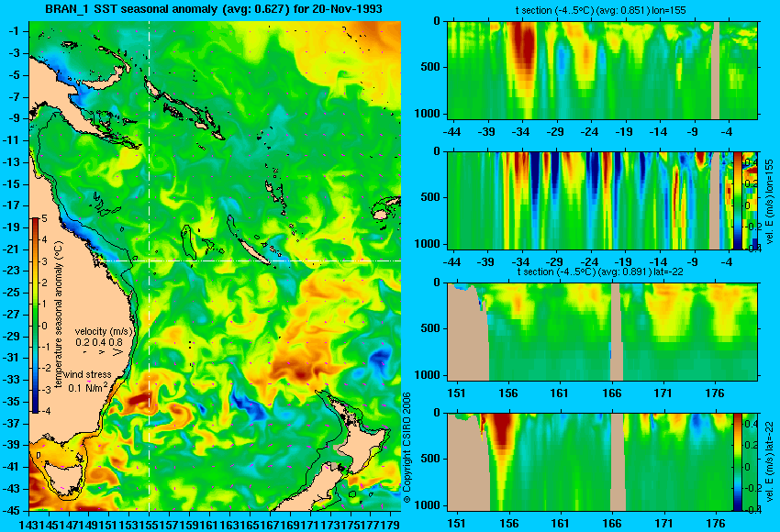The height and width of the screenshot is (532, 780).
Task: Click "-24" under the lon=155 velocity section
Action: click(x=589, y=261)
